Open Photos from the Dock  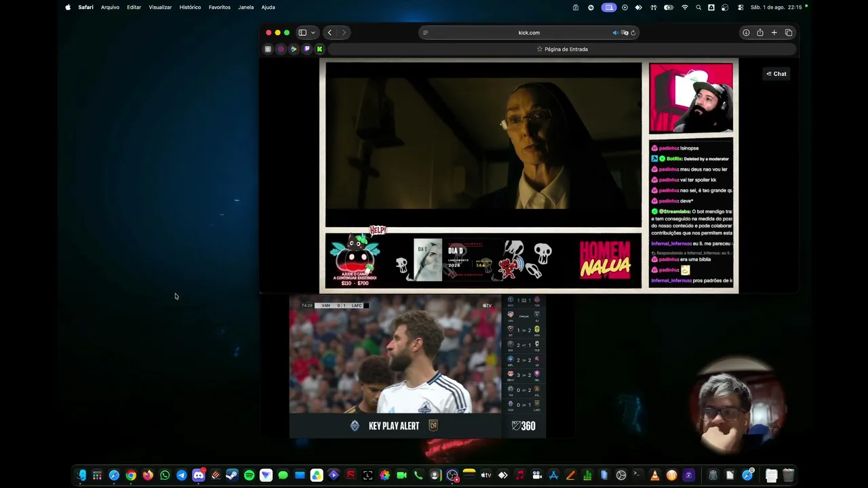coord(384,475)
